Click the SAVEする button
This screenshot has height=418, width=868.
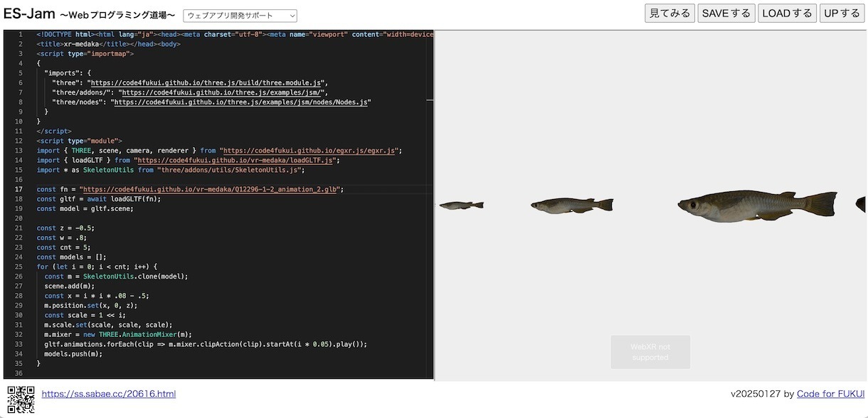point(726,14)
